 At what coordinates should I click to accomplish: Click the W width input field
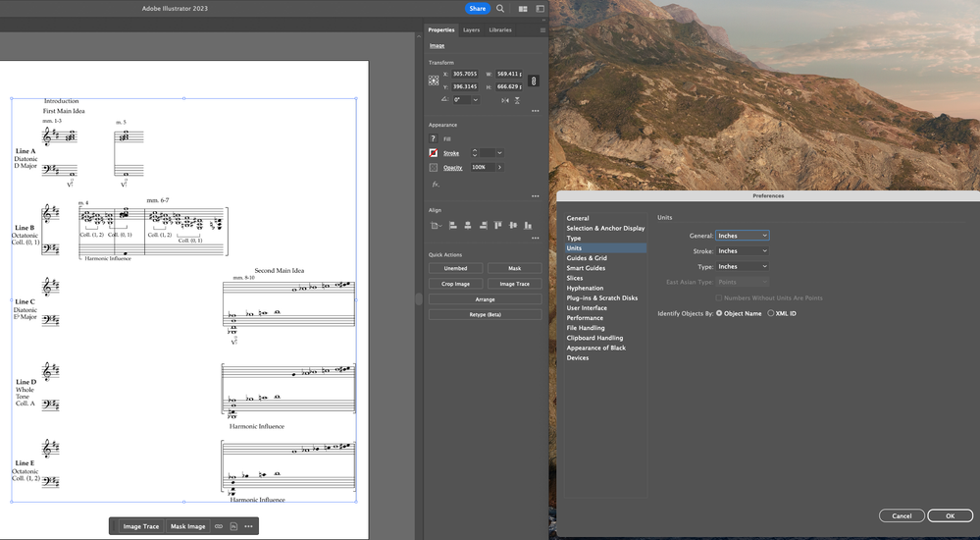tap(509, 74)
